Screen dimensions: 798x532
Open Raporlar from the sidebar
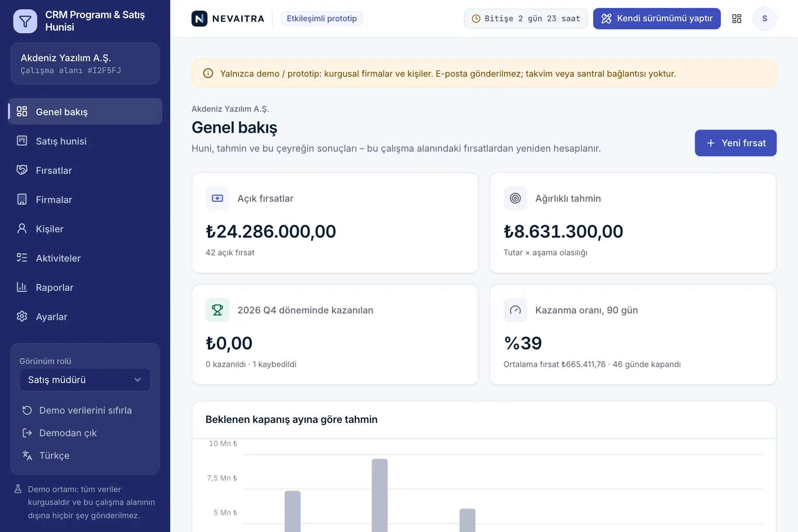click(x=85, y=287)
